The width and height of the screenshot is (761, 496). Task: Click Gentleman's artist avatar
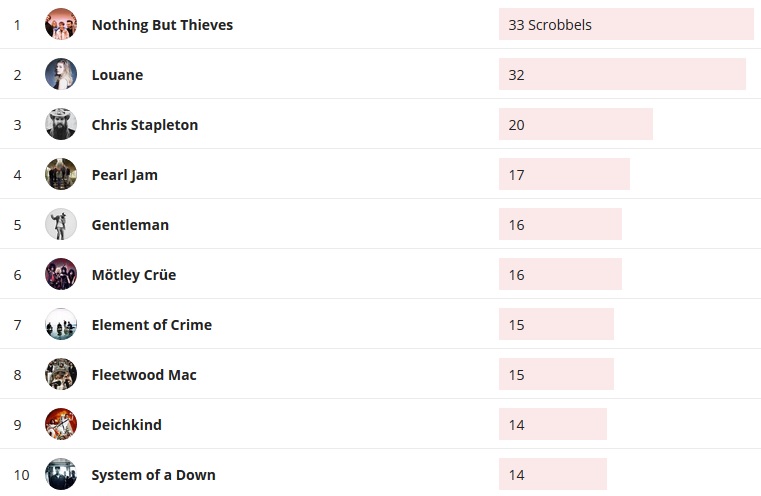(61, 224)
